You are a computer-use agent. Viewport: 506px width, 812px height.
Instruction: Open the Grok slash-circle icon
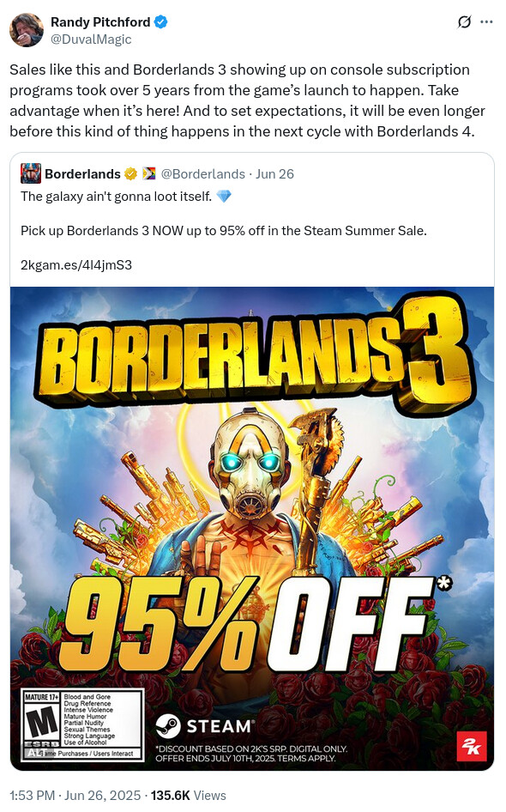tap(464, 22)
